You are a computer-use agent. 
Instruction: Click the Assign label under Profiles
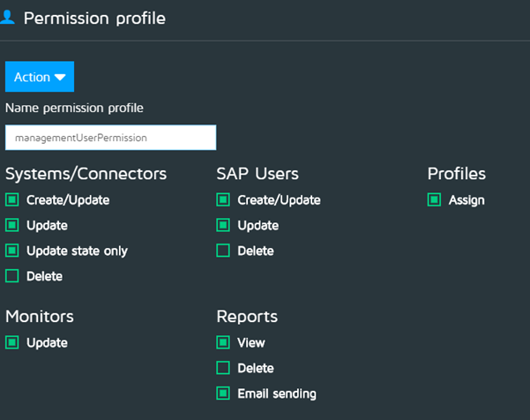pyautogui.click(x=467, y=200)
